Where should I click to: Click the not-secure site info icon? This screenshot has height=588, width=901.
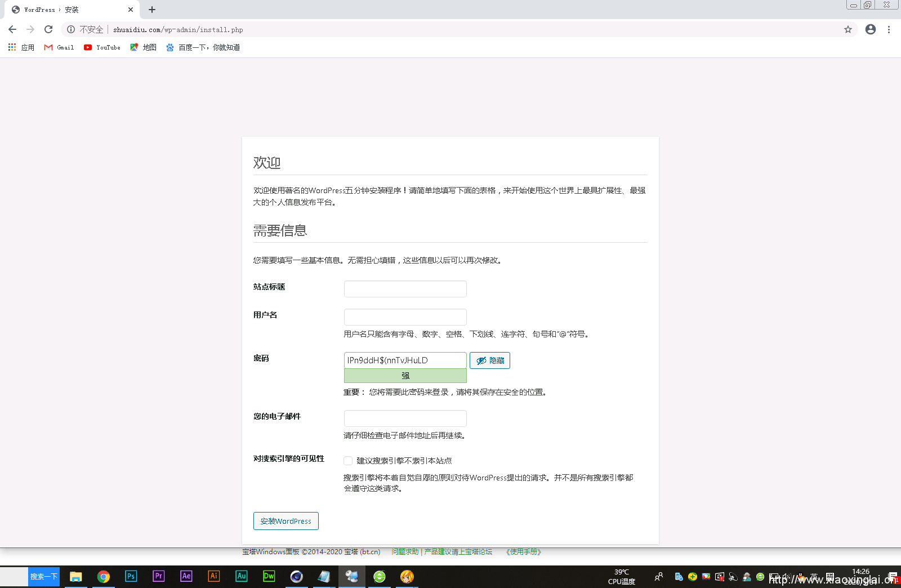(71, 29)
